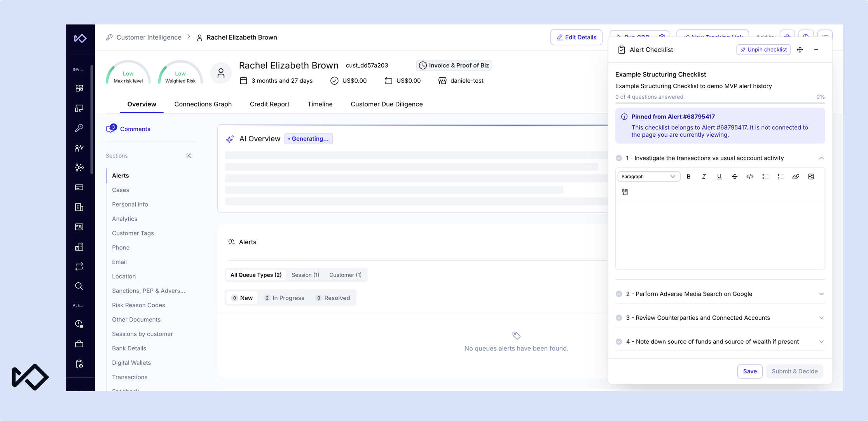The width and height of the screenshot is (868, 421).
Task: Expand question 4 source of funds
Action: (x=821, y=342)
